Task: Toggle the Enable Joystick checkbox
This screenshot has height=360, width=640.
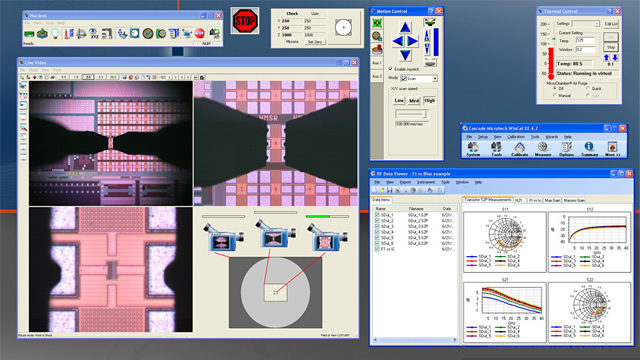Action: click(390, 69)
